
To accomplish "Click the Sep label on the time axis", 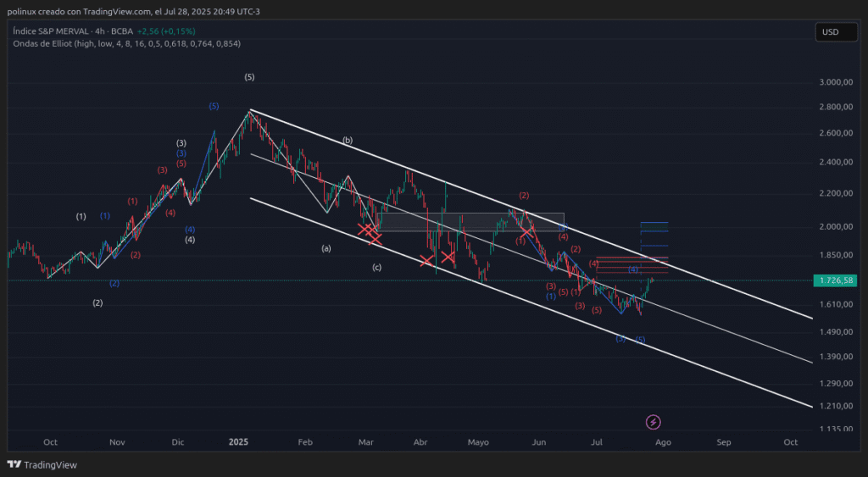I will pos(723,442).
